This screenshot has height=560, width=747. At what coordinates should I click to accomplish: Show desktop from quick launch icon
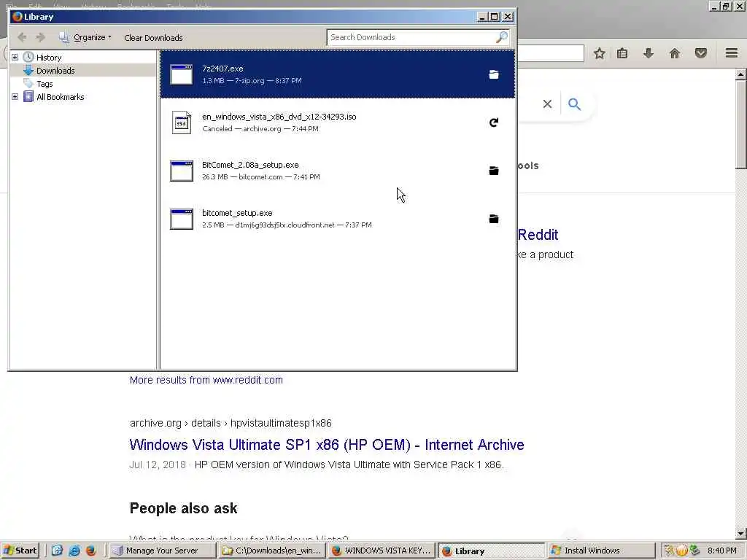(x=57, y=551)
